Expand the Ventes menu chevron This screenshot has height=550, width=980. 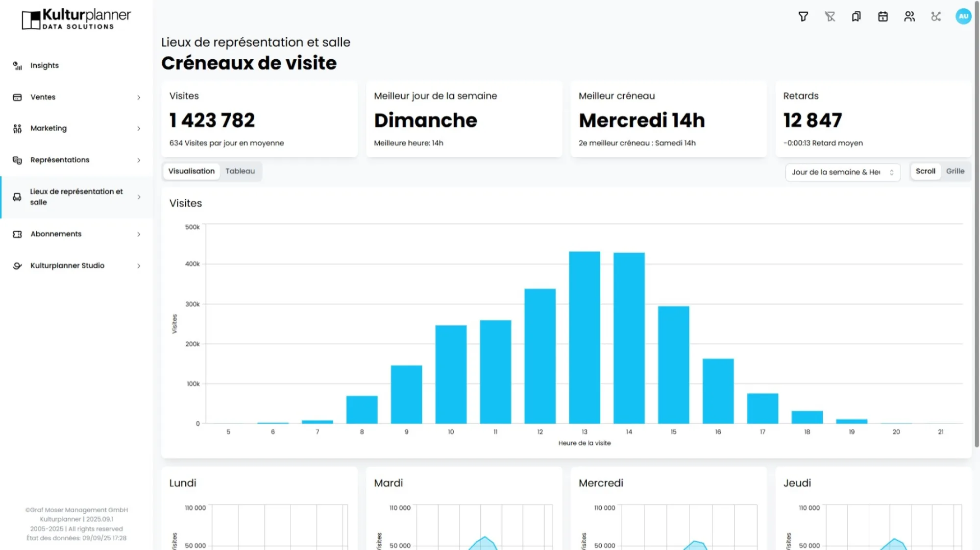[139, 97]
